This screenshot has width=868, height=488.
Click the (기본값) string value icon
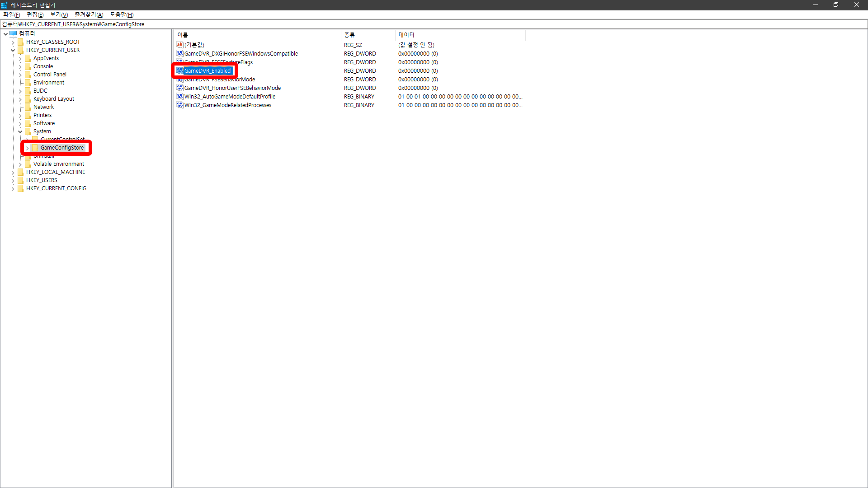179,45
